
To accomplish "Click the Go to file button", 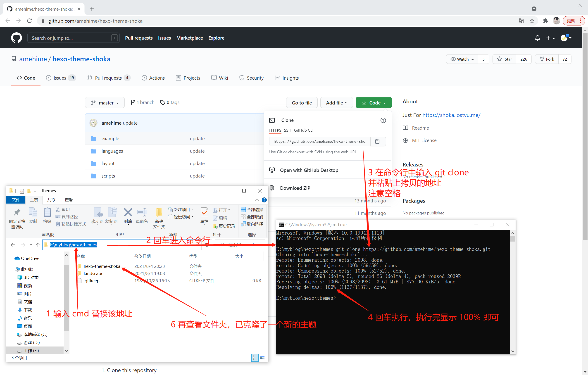I will pos(301,102).
